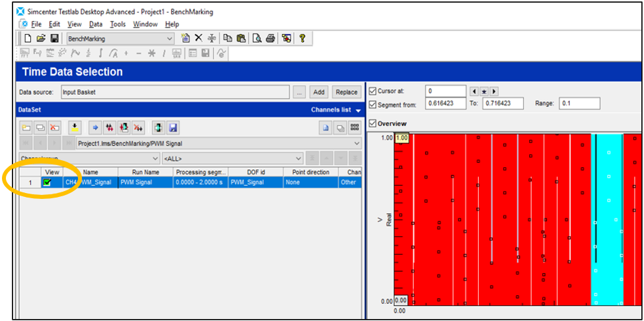This screenshot has width=644, height=321.
Task: Open the Edit menu
Action: (54, 24)
